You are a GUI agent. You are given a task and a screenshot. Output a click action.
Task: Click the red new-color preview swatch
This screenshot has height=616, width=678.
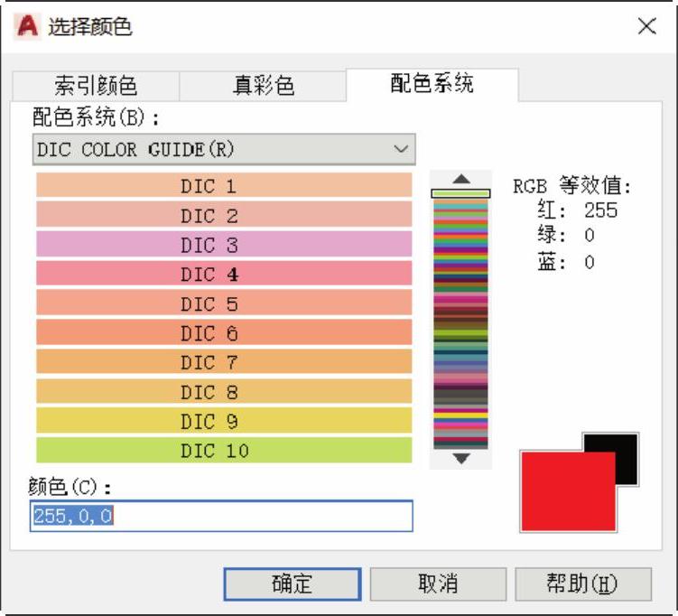(x=568, y=491)
